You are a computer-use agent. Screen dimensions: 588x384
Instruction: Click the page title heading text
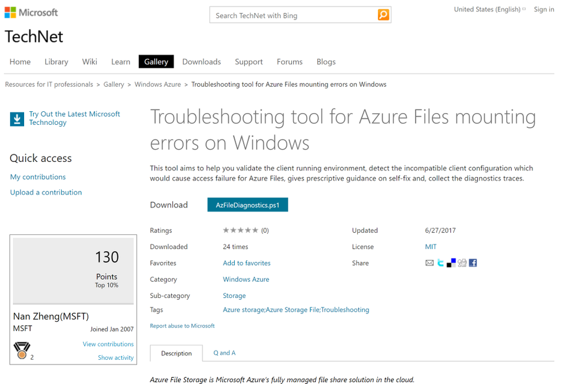tap(343, 130)
